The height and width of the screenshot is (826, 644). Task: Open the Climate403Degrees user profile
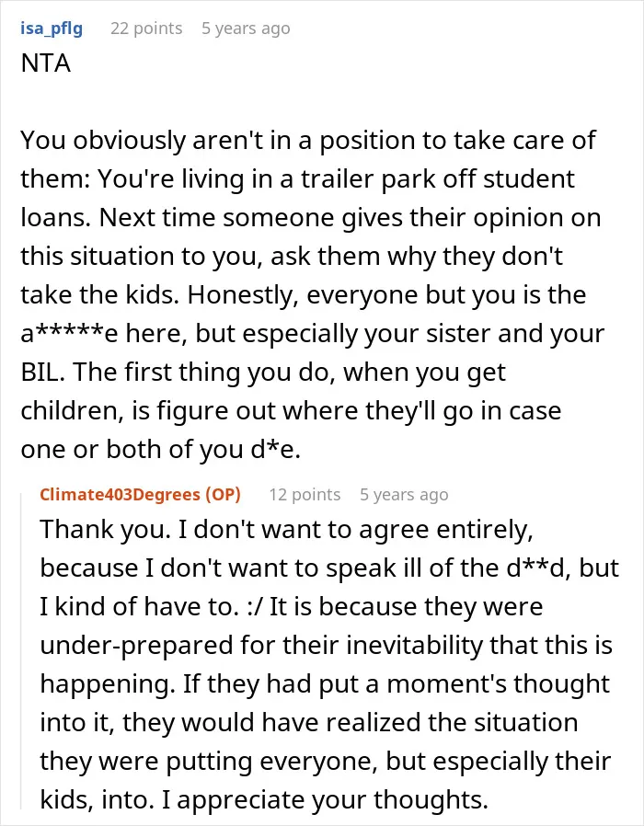click(121, 495)
